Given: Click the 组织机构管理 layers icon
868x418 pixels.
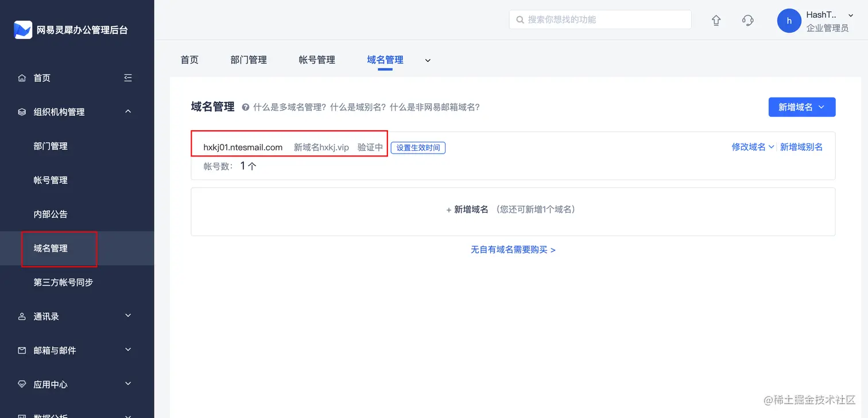Looking at the screenshot, I should [22, 112].
